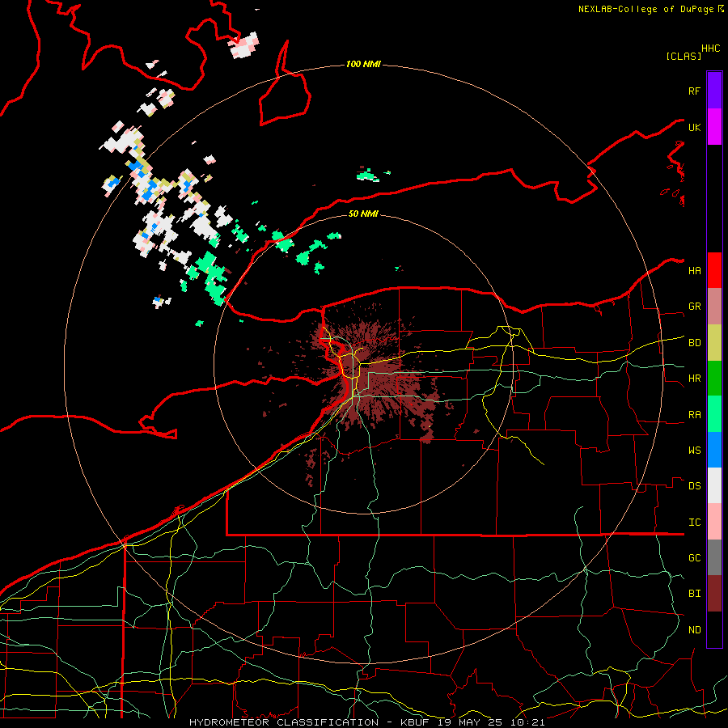This screenshot has height=728, width=728.
Task: Click the ND black legend swatch
Action: click(x=714, y=629)
